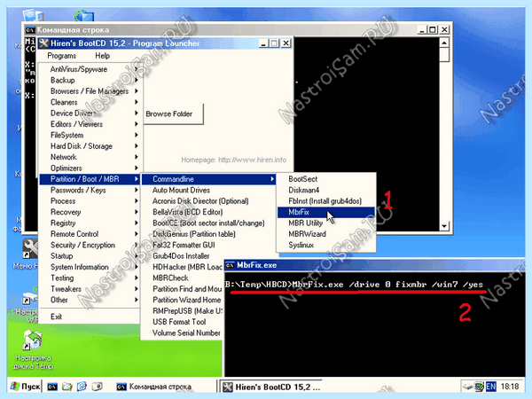Launch BootICE boot sector tool
Image resolution: width=532 pixels, height=399 pixels.
pyautogui.click(x=208, y=223)
